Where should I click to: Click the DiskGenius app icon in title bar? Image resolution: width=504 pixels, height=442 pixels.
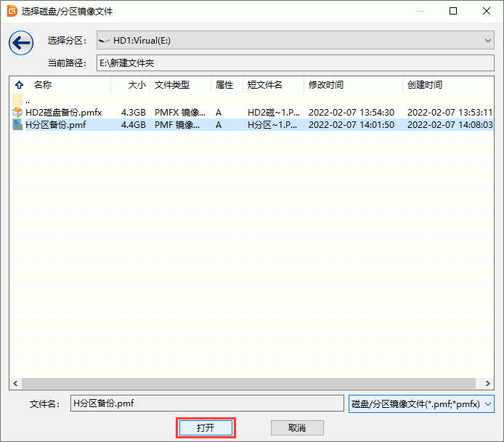point(12,11)
